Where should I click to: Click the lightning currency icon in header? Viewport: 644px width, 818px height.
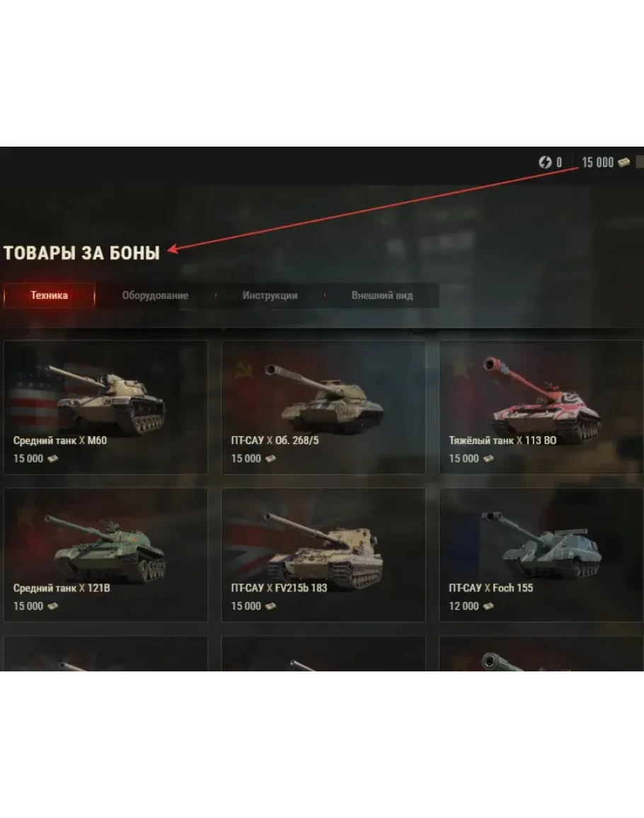(x=545, y=162)
